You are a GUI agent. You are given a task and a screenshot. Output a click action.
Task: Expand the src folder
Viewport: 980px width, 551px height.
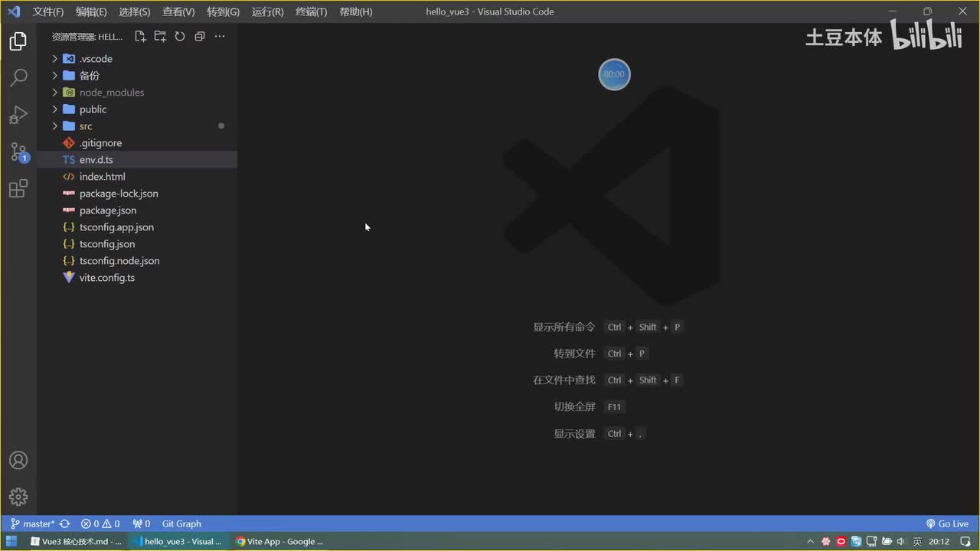tap(137, 126)
